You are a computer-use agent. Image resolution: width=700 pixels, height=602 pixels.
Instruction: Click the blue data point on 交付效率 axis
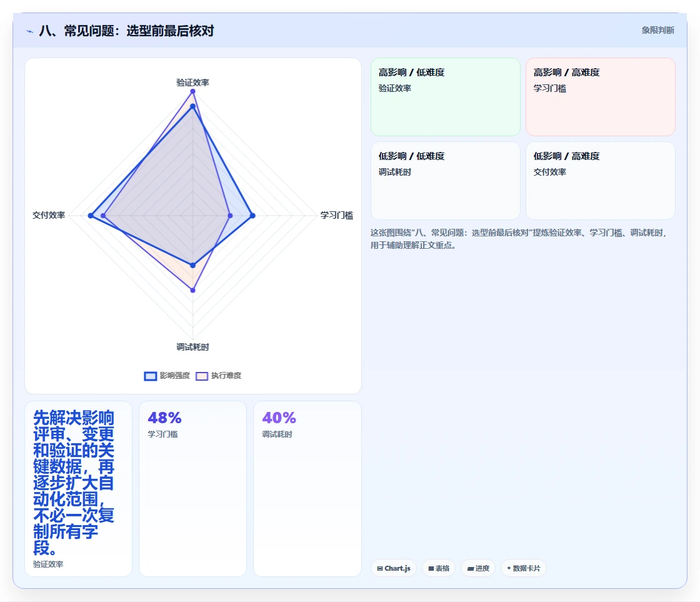[91, 216]
